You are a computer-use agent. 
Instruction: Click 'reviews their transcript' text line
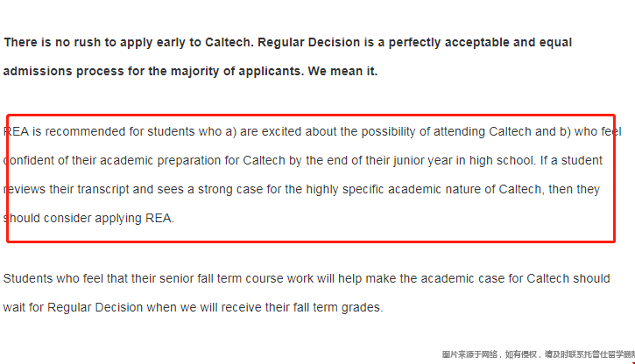point(67,189)
